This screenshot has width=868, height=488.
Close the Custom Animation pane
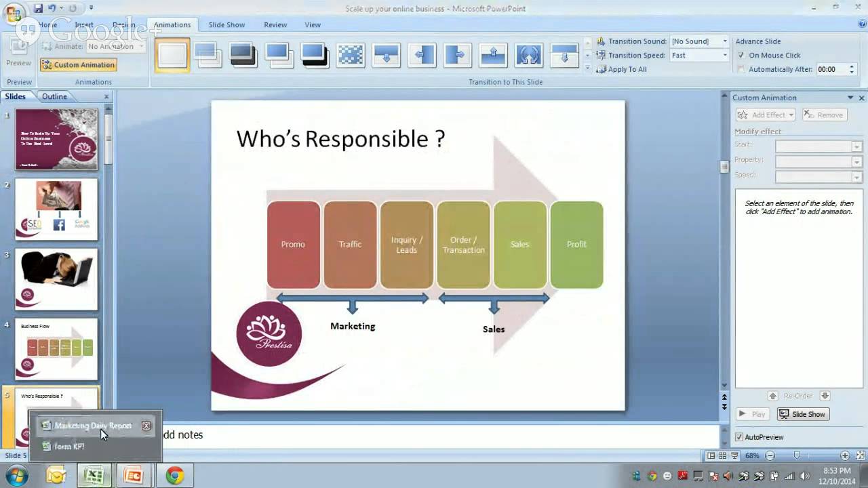click(862, 98)
